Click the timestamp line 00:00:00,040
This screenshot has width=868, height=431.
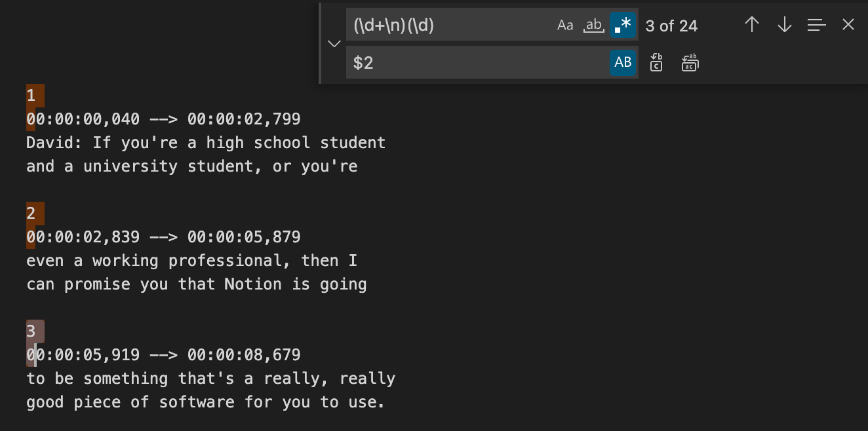point(83,119)
